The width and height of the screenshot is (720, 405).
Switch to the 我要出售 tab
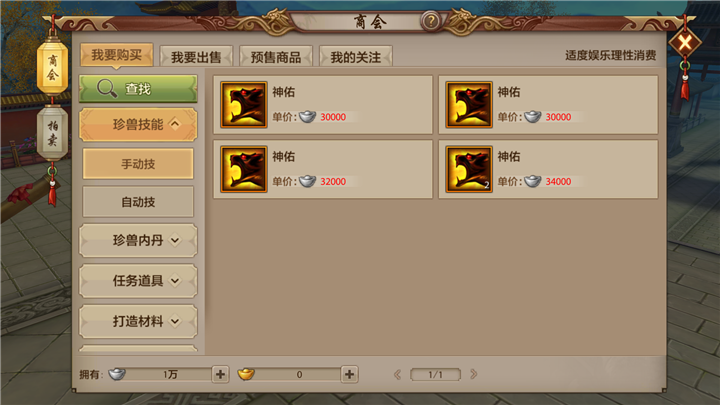tap(196, 56)
